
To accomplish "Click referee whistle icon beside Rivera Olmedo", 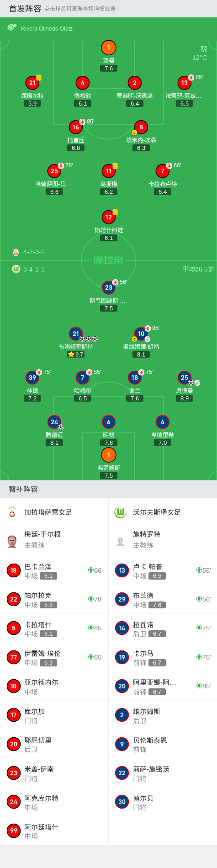I will (11, 28).
